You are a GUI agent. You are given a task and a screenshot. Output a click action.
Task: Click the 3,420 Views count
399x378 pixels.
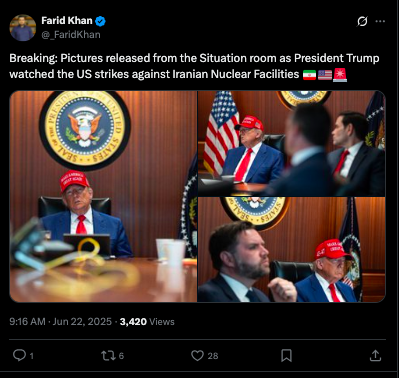point(147,322)
